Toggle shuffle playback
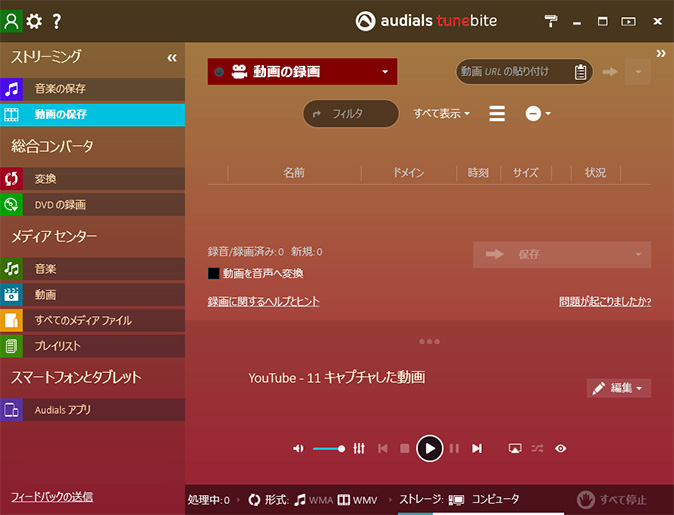This screenshot has width=674, height=515. click(537, 449)
